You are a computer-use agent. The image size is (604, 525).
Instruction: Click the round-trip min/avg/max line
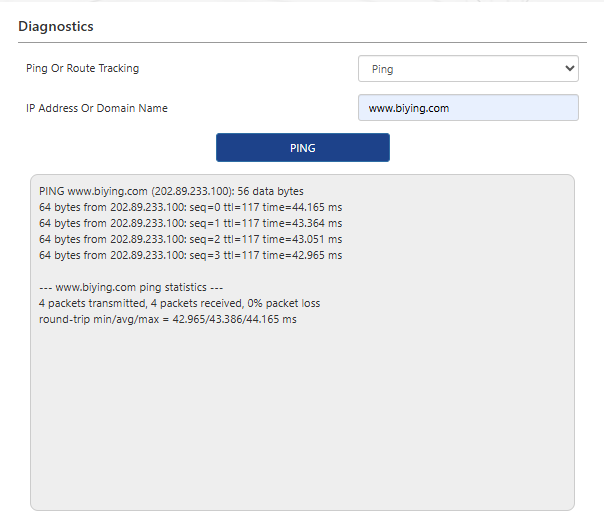(x=167, y=319)
